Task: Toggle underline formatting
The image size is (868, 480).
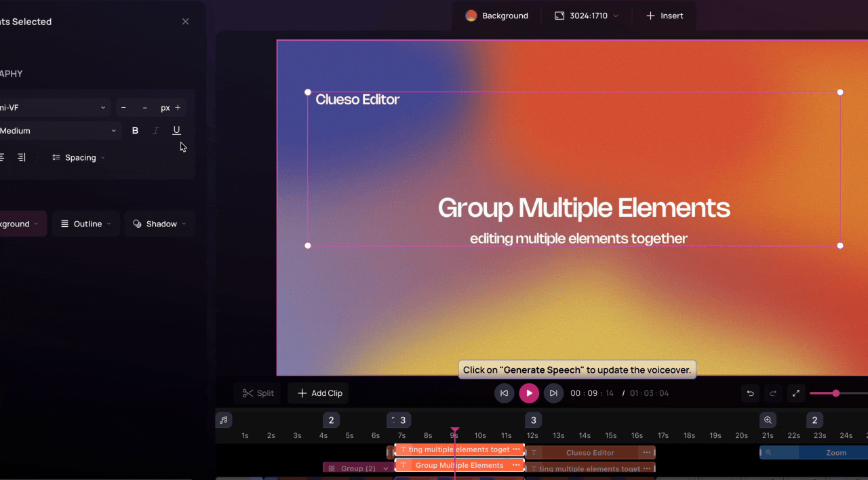Action: 176,131
